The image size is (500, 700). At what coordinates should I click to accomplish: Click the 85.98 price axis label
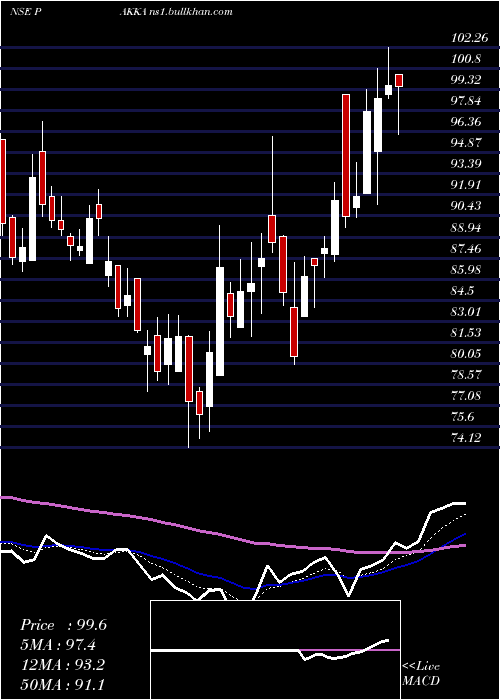pos(466,269)
